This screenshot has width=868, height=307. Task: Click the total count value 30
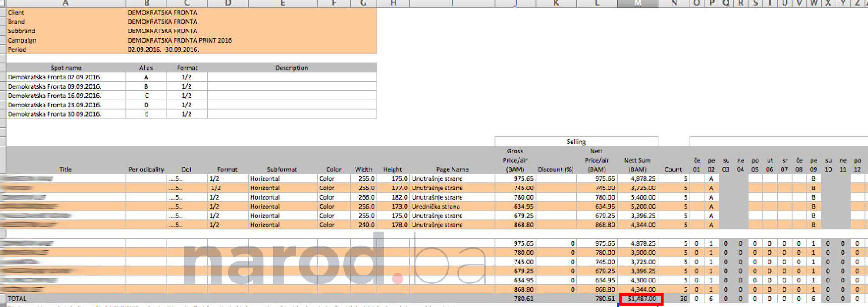point(683,299)
